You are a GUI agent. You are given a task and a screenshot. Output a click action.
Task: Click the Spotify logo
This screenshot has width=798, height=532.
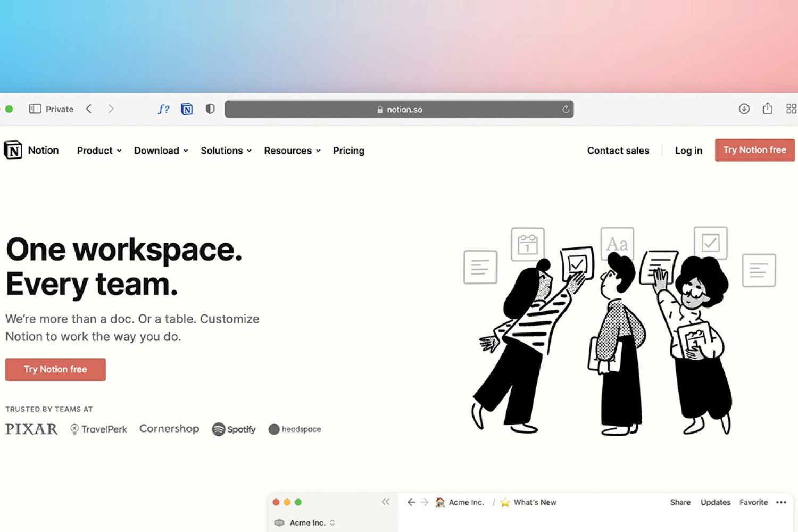234,429
